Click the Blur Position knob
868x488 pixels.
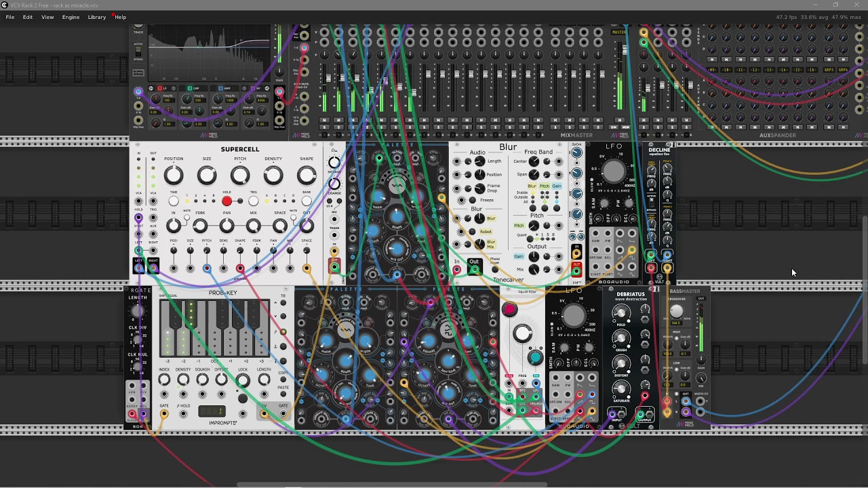[479, 174]
